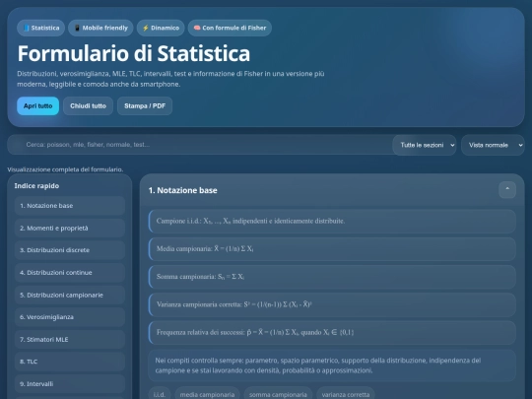532x399 pixels.
Task: Click the i.i.d. tag chip
Action: 160,395
